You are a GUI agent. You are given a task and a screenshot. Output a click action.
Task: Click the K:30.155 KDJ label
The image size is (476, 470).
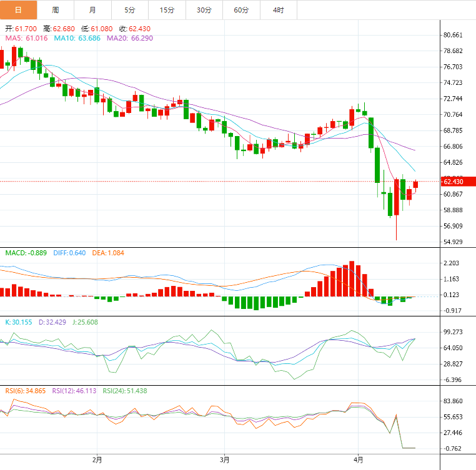click(19, 322)
